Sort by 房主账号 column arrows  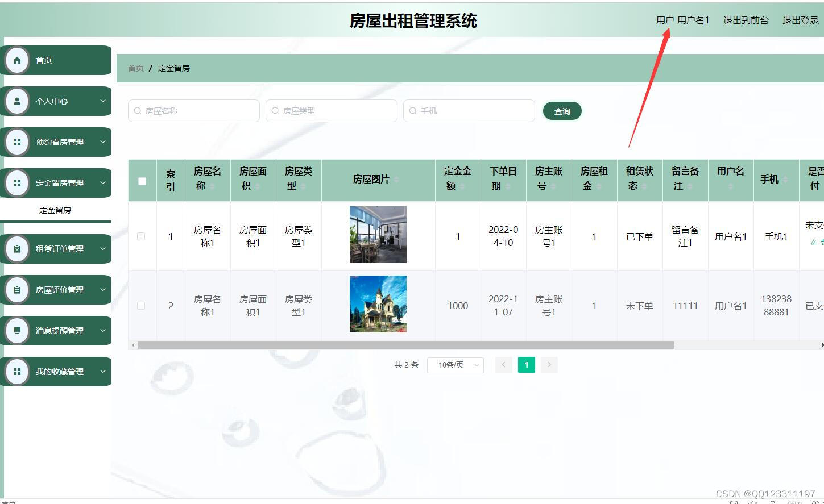pos(553,186)
